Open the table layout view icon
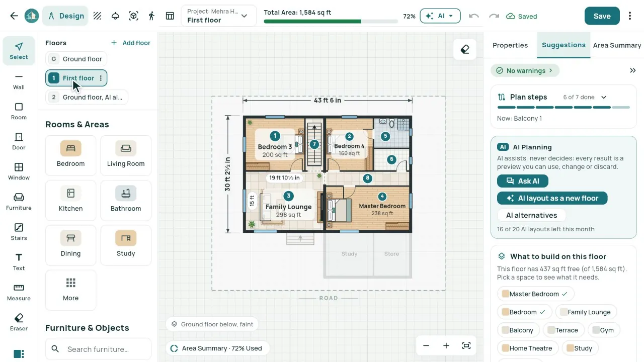Viewport: 644px width, 362px height. pos(170,16)
